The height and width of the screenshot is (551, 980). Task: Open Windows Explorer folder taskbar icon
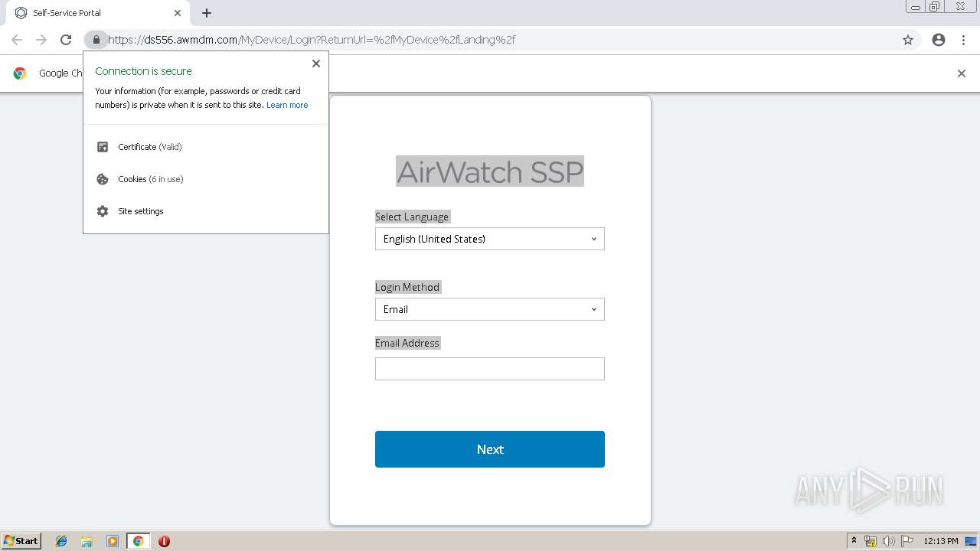point(87,541)
